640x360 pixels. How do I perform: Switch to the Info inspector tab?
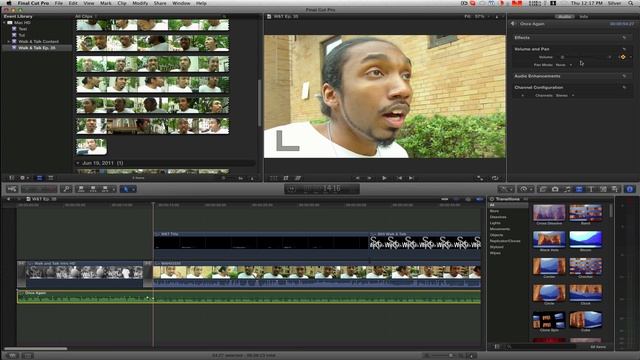[x=584, y=17]
